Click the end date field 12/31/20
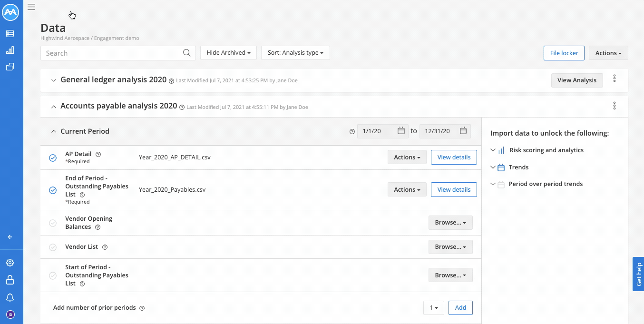The image size is (644, 324). pos(445,131)
